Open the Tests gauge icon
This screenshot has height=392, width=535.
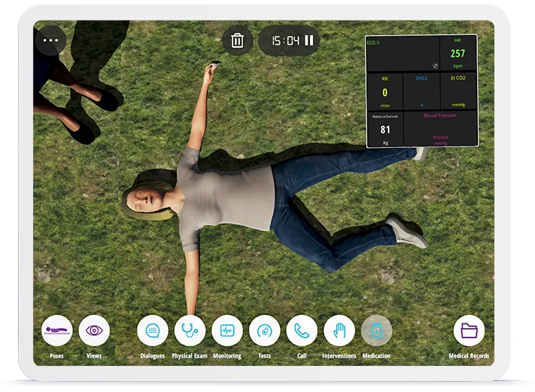[265, 330]
